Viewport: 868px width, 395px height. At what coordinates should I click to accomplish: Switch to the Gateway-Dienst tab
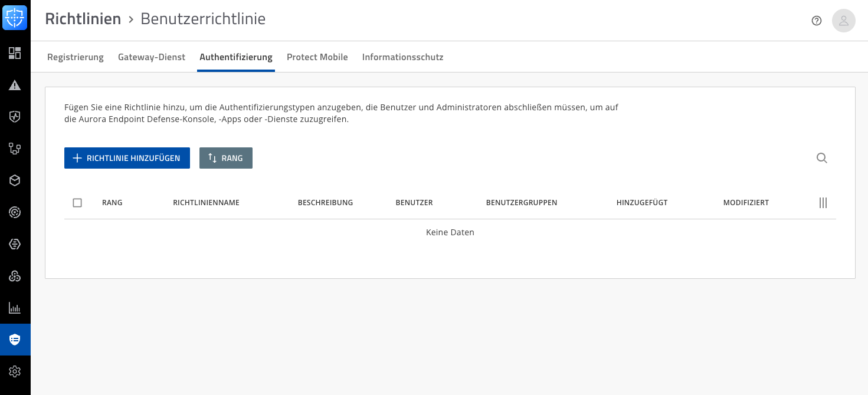point(152,57)
